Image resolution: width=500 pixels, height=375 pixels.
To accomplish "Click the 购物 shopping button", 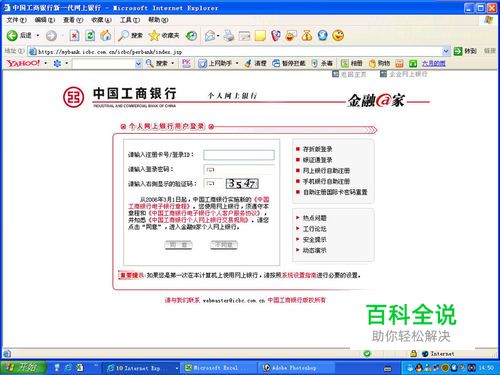I will pos(379,63).
